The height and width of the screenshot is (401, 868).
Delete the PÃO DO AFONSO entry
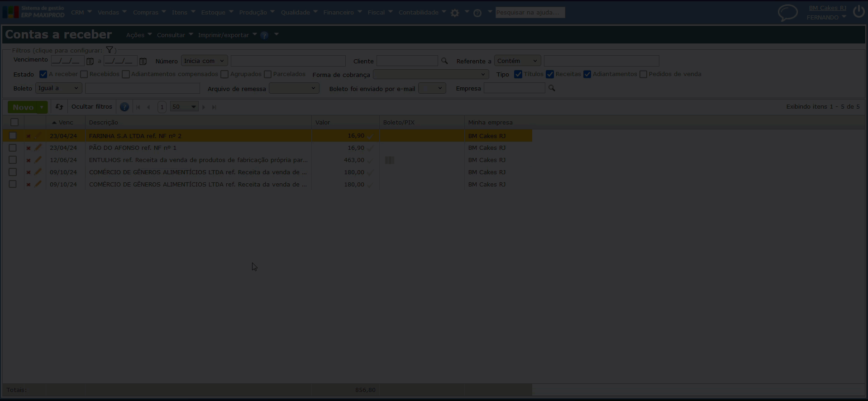pyautogui.click(x=29, y=148)
